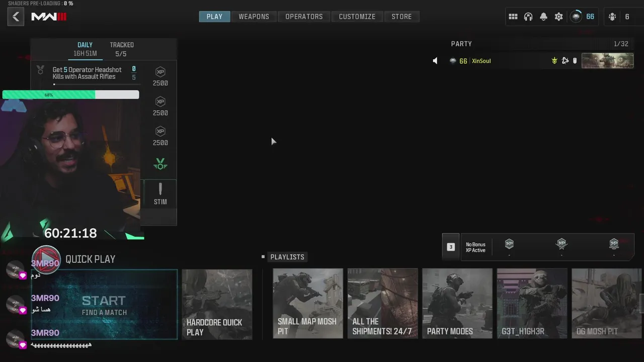This screenshot has width=644, height=362.
Task: Select G3T_H1GH3R playlist
Action: click(x=532, y=303)
